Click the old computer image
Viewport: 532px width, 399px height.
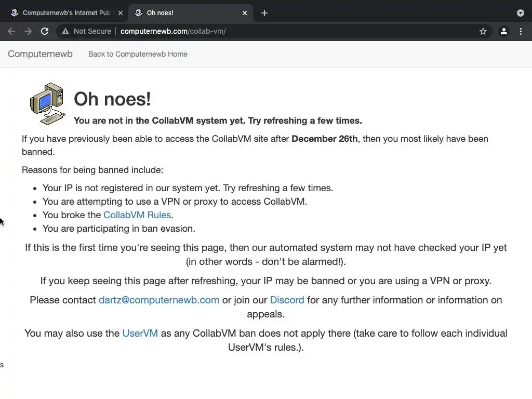(47, 103)
